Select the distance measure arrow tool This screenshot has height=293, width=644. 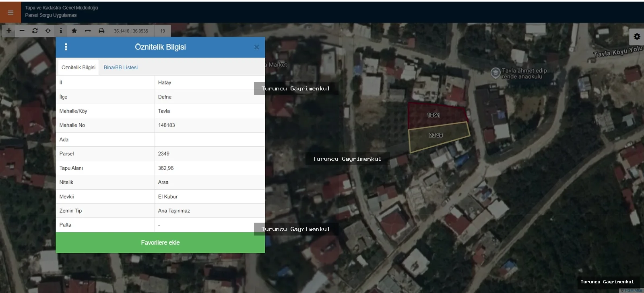(88, 31)
